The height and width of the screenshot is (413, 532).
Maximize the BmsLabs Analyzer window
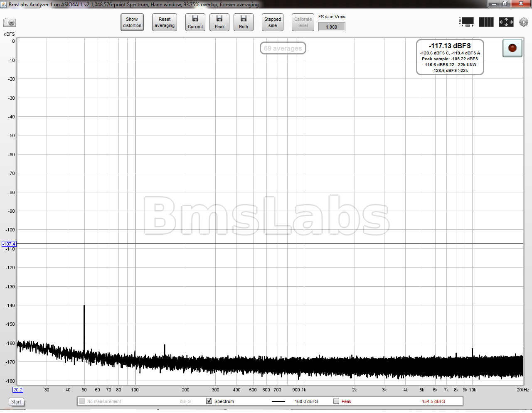[x=505, y=4]
